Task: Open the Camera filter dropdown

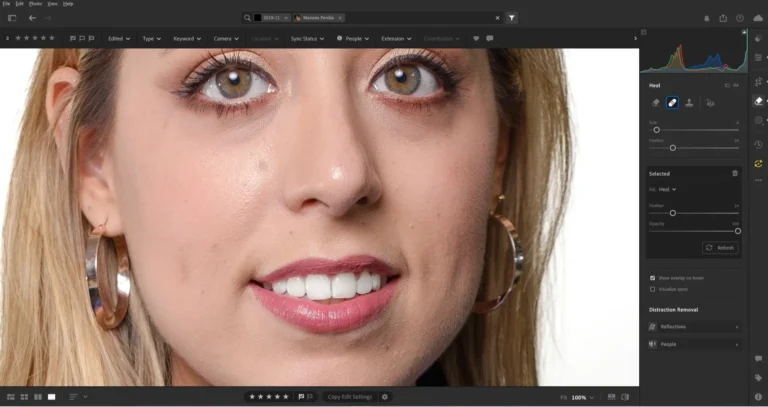Action: [x=225, y=38]
